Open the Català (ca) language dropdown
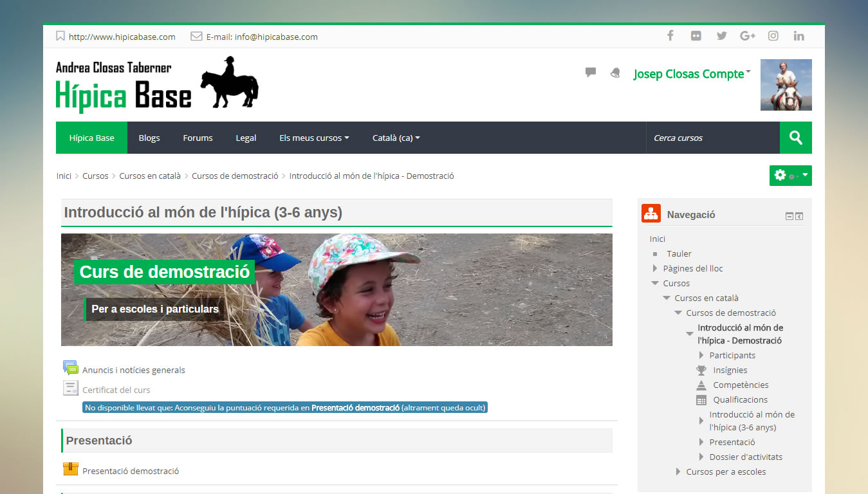The width and height of the screenshot is (868, 494). [396, 138]
